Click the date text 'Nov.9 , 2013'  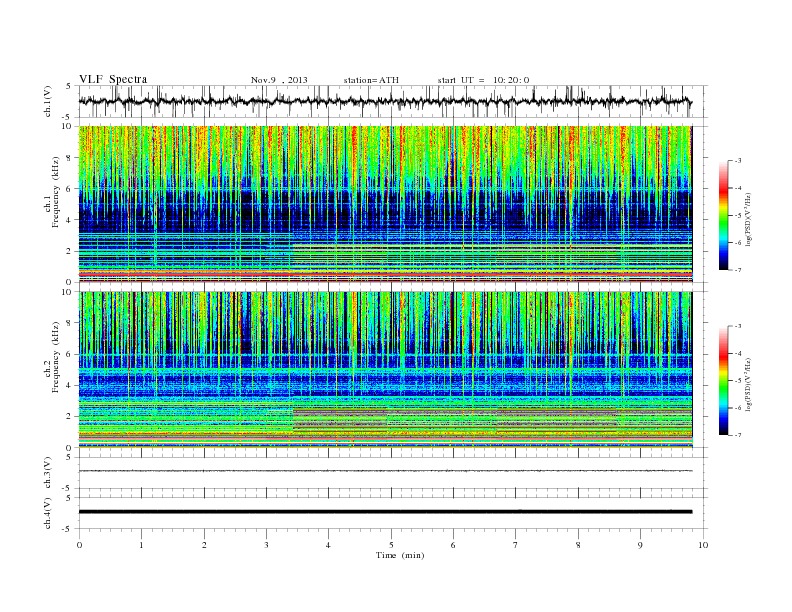pyautogui.click(x=279, y=80)
